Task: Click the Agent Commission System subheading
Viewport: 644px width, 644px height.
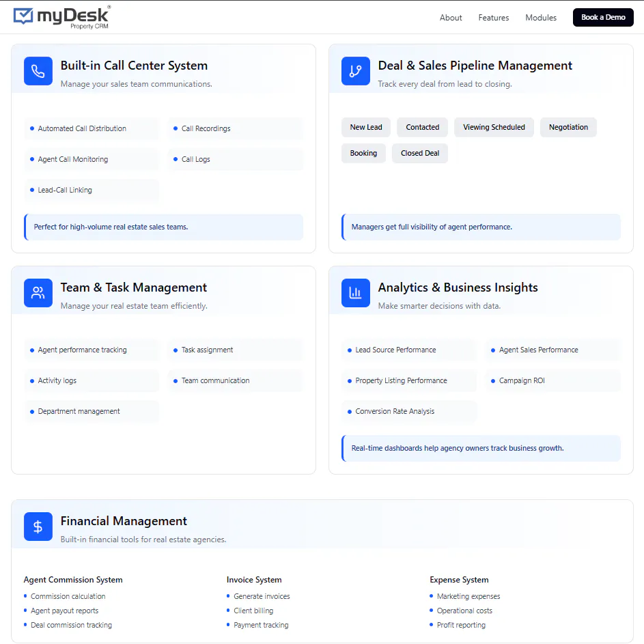Action: pyautogui.click(x=73, y=580)
